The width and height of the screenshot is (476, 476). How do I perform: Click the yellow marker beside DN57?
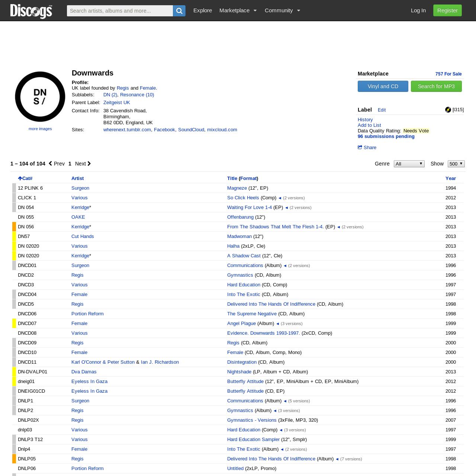coord(14,237)
